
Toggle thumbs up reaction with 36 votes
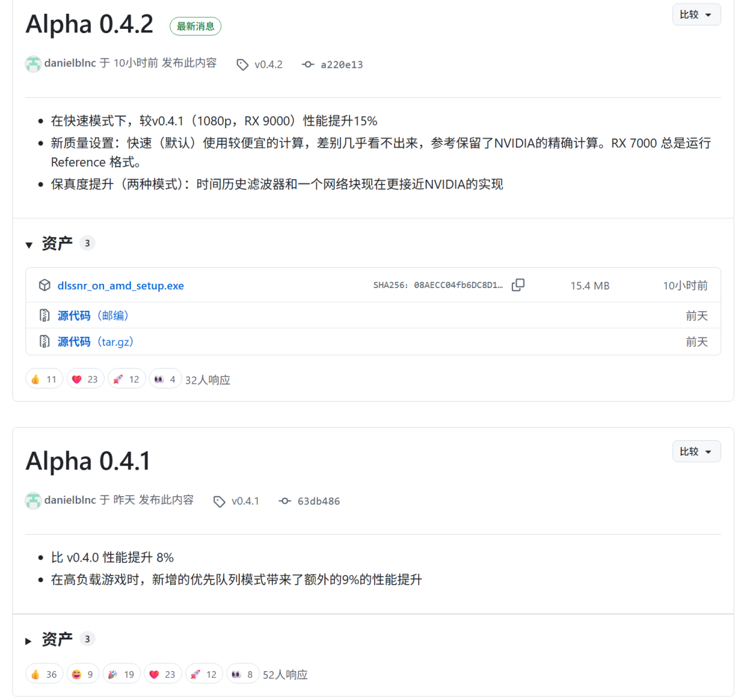[44, 674]
